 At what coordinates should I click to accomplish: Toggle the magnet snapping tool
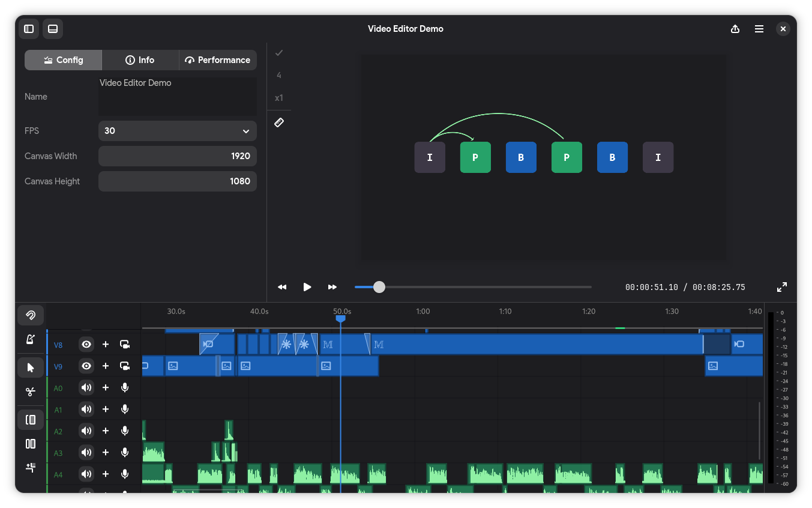pyautogui.click(x=31, y=315)
